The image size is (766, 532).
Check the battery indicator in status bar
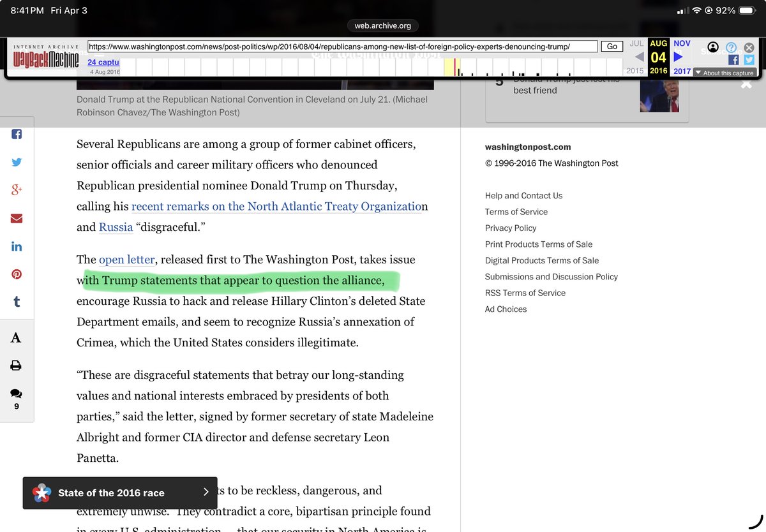click(747, 11)
